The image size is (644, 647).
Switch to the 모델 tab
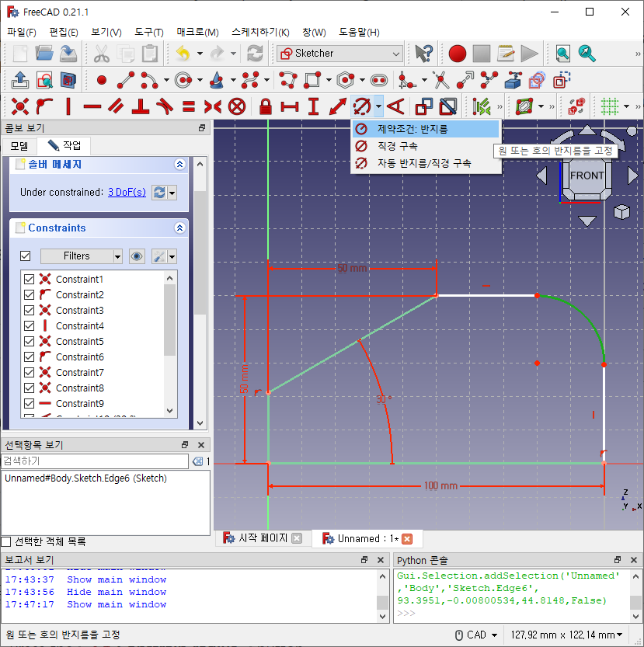(x=19, y=146)
